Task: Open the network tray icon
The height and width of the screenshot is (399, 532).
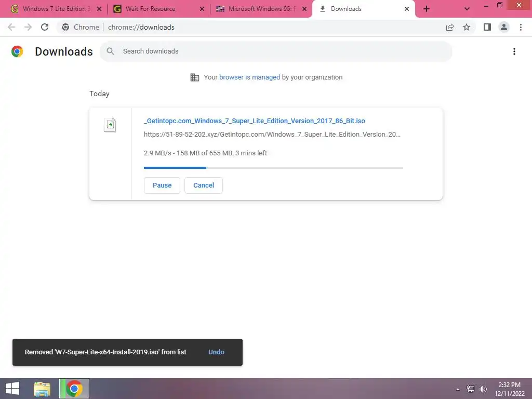Action: click(471, 389)
